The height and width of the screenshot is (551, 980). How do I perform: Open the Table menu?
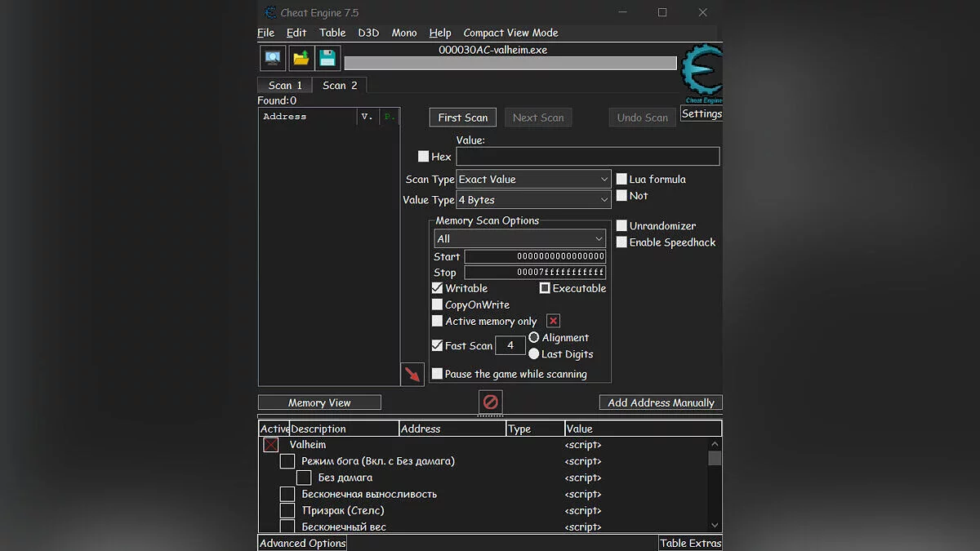tap(332, 33)
